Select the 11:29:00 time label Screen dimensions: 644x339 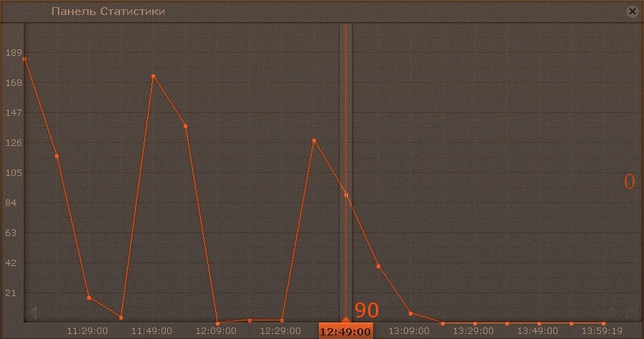[x=87, y=331]
